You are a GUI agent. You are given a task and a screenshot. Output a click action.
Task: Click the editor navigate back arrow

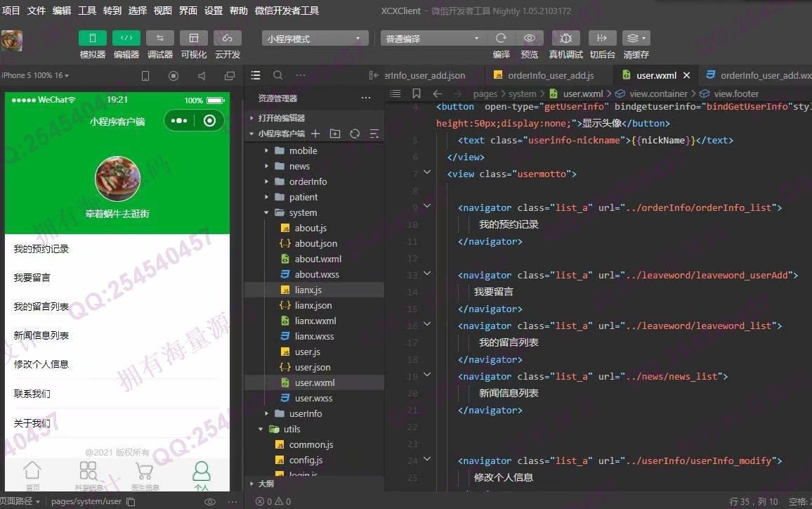[437, 94]
